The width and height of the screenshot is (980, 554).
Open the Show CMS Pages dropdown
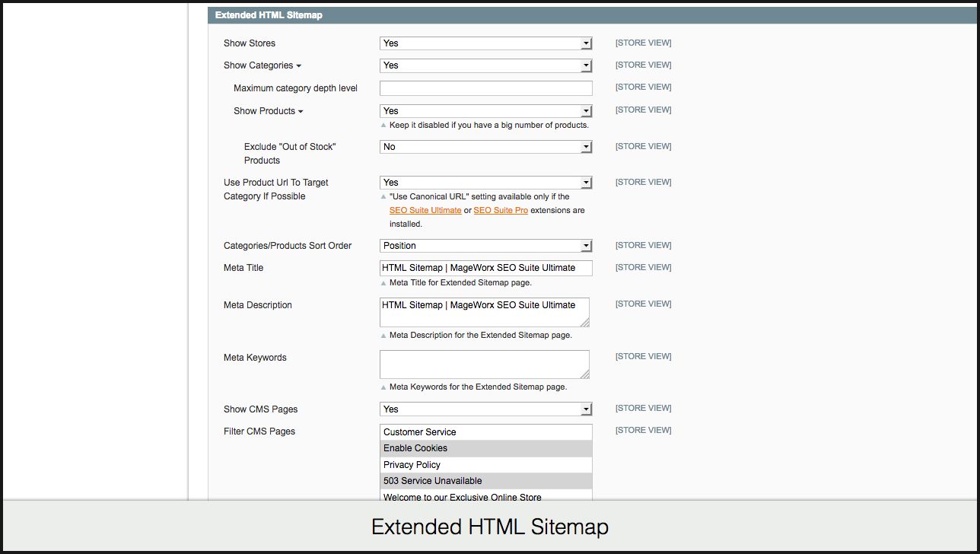point(485,409)
